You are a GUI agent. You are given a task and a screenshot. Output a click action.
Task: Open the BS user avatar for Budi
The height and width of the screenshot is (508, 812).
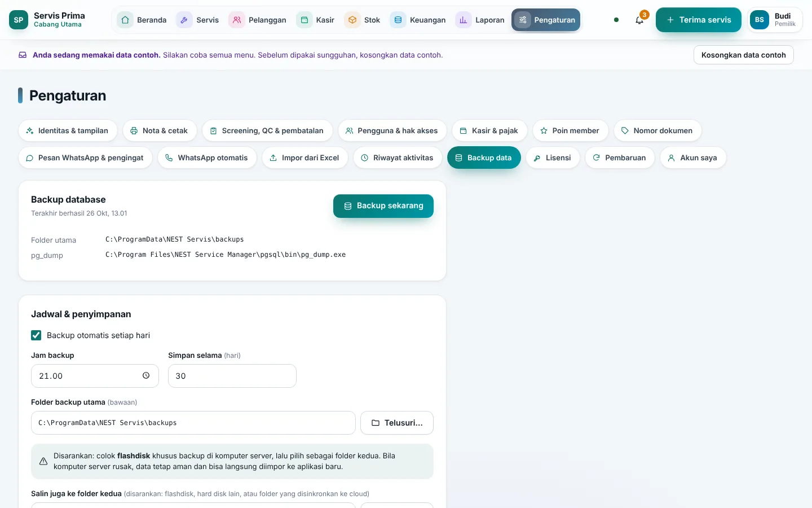[x=760, y=20]
